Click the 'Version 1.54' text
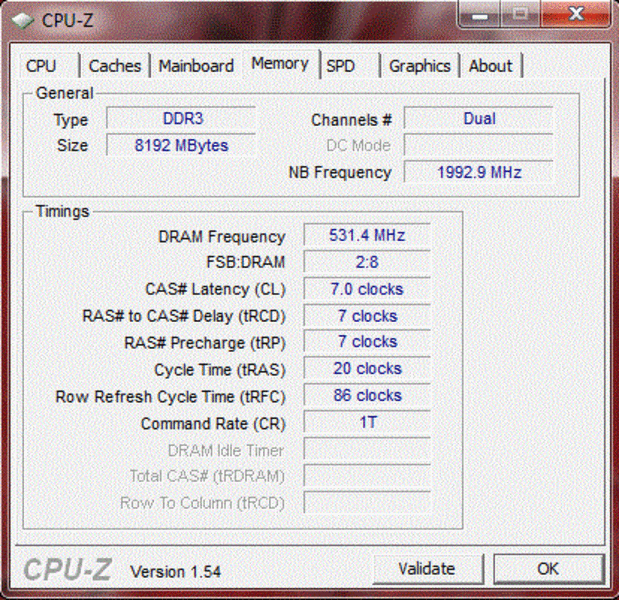The height and width of the screenshot is (600, 619). [176, 572]
